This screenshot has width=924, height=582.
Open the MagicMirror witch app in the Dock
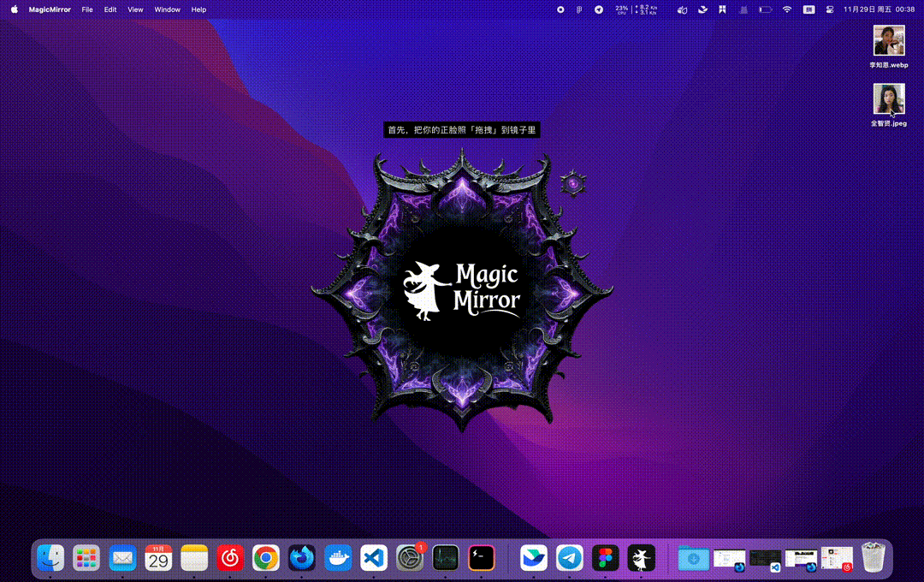point(641,557)
